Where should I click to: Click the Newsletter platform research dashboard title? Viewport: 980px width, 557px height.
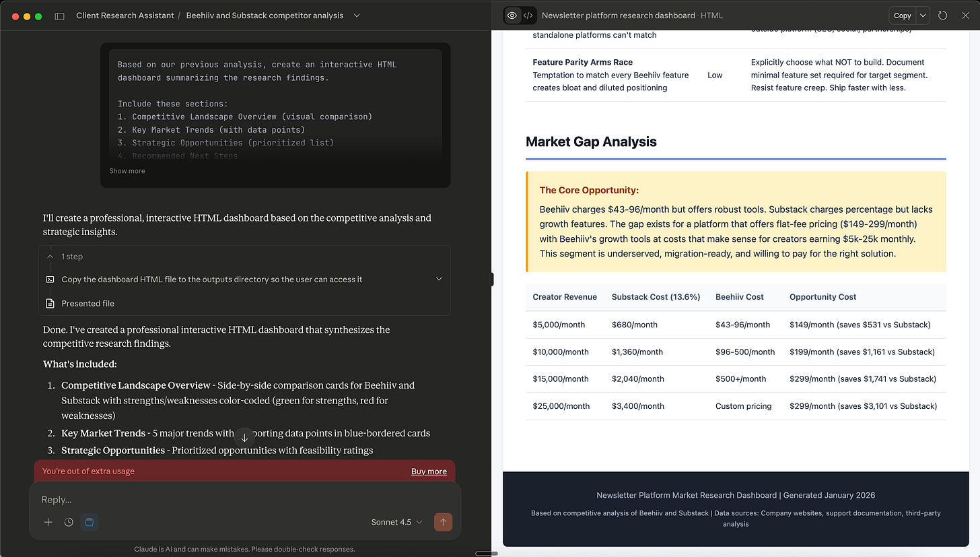click(619, 15)
